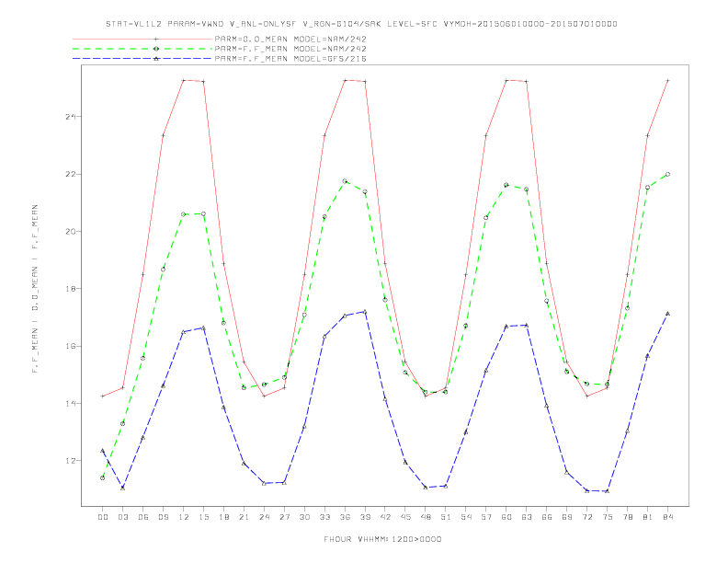728x563 pixels.
Task: Click y-axis tick label 20
Action: coord(71,231)
